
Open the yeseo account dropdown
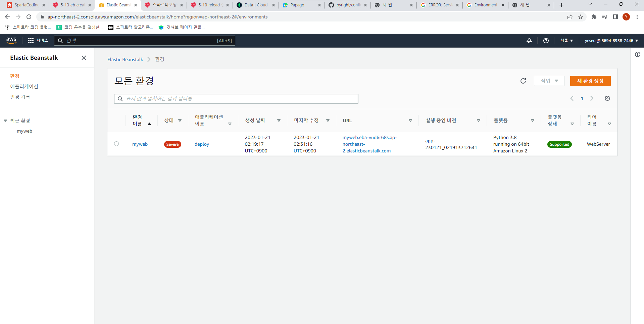click(611, 41)
